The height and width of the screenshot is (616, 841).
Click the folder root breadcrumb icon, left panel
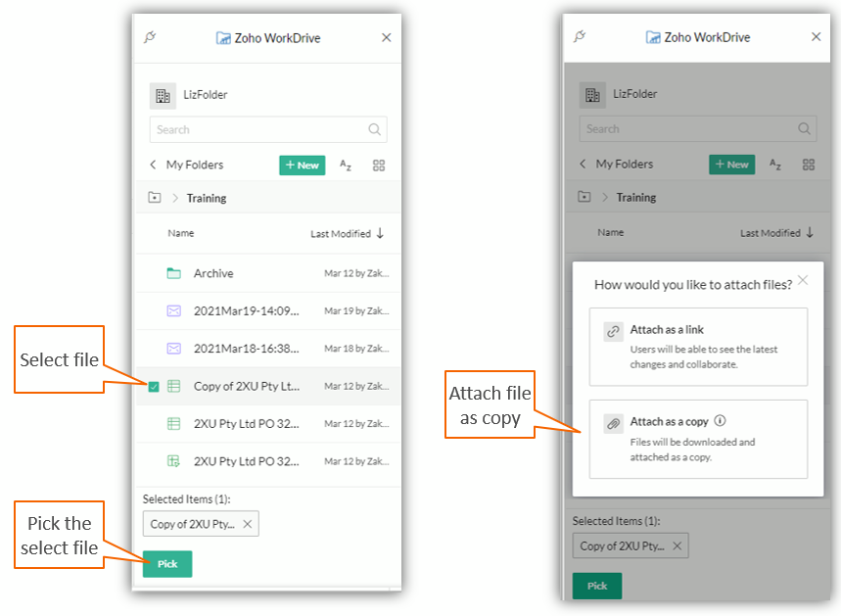[155, 198]
